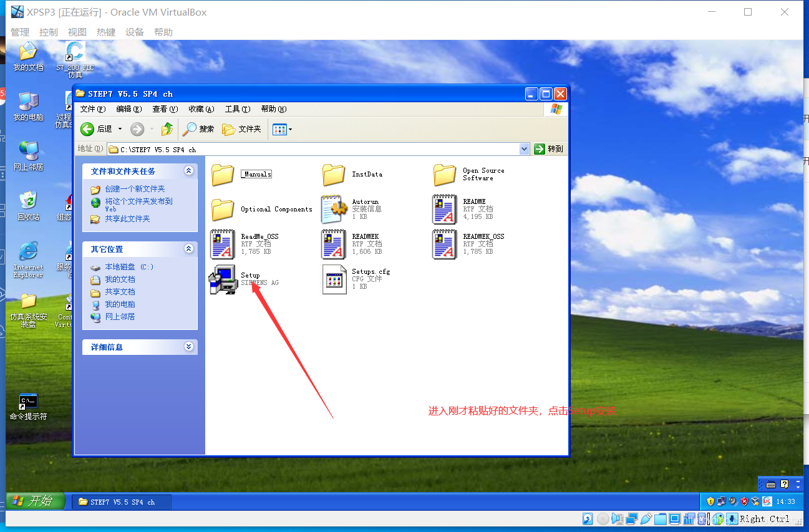Image resolution: width=809 pixels, height=532 pixels.
Task: Open 命令提示符 desktop shortcut
Action: pyautogui.click(x=28, y=407)
